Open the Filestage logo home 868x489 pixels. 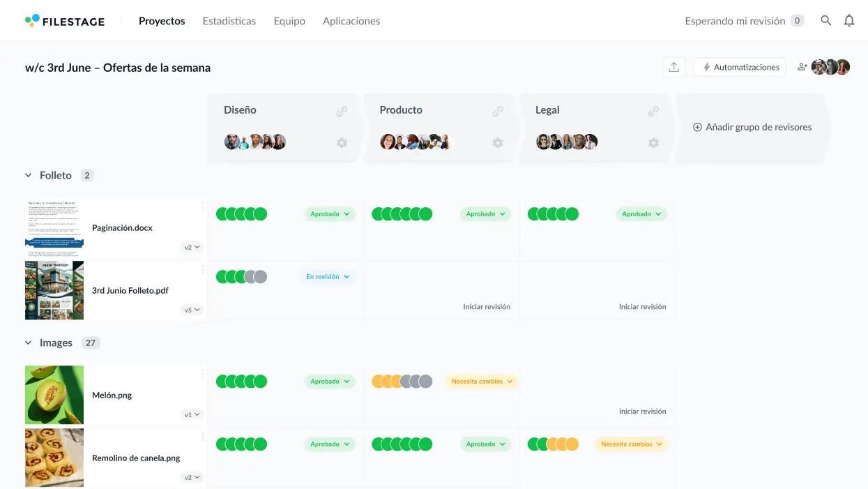pyautogui.click(x=65, y=21)
